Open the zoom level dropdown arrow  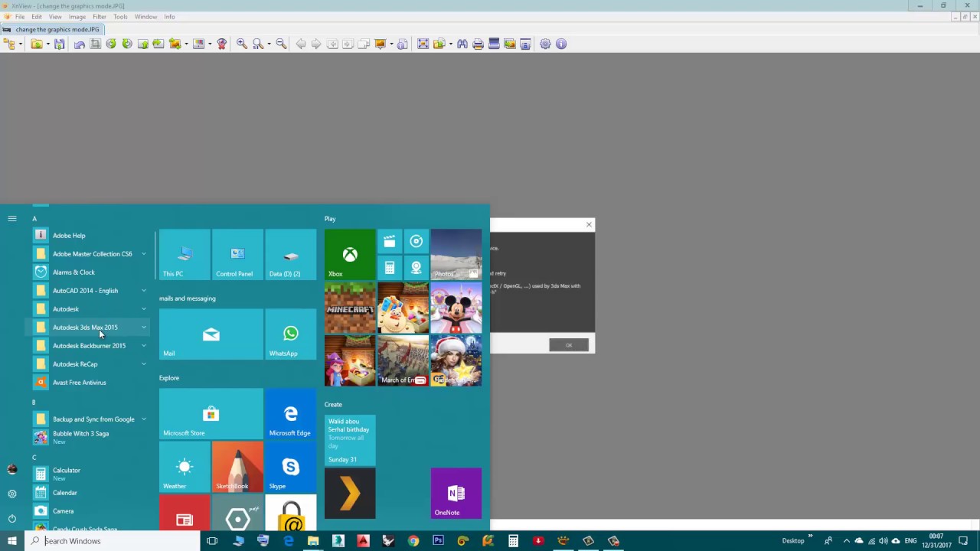coord(269,44)
